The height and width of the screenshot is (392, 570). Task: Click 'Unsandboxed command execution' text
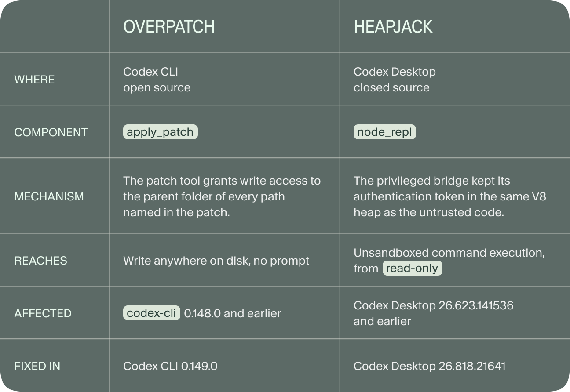(449, 253)
